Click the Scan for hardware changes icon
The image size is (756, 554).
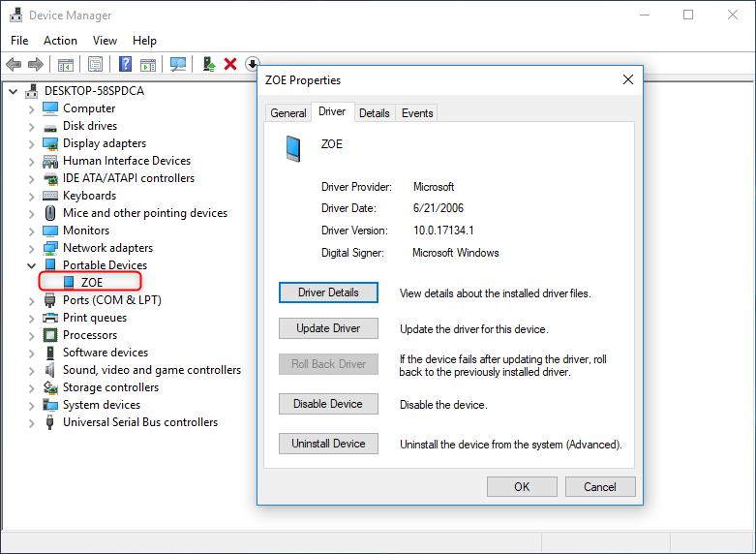click(178, 64)
